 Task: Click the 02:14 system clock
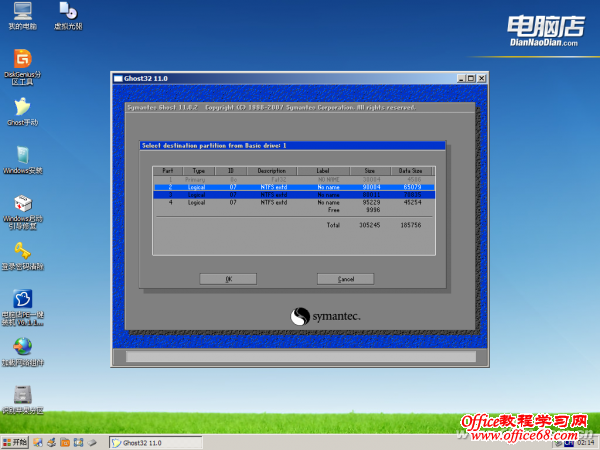tap(586, 443)
